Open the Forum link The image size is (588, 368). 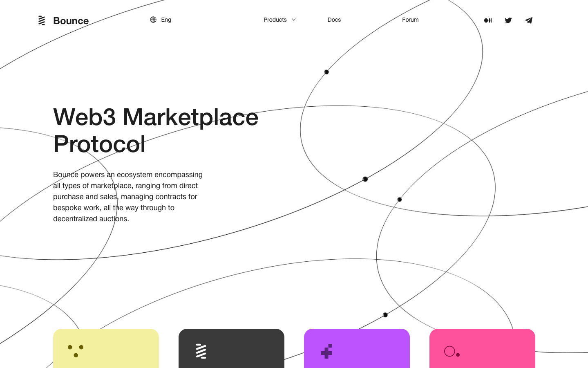[410, 20]
